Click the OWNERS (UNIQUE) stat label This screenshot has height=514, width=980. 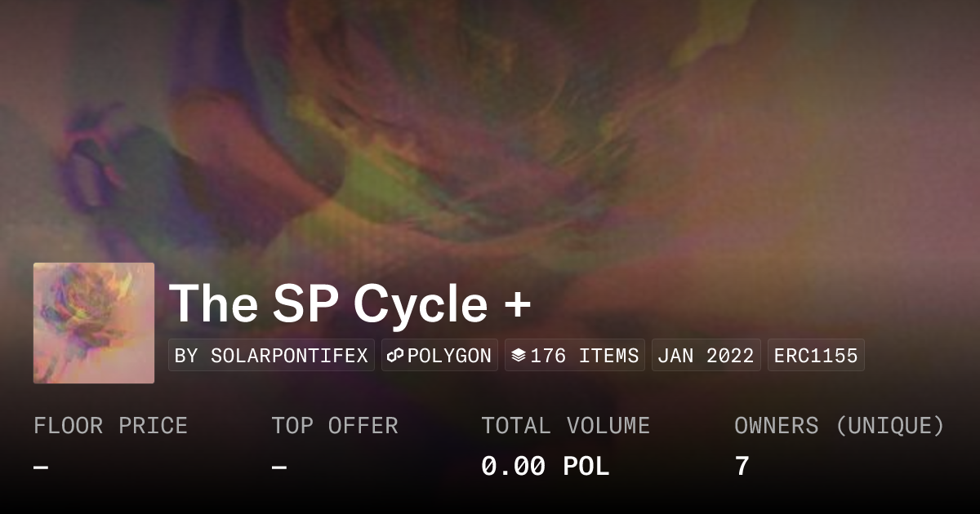(x=840, y=426)
